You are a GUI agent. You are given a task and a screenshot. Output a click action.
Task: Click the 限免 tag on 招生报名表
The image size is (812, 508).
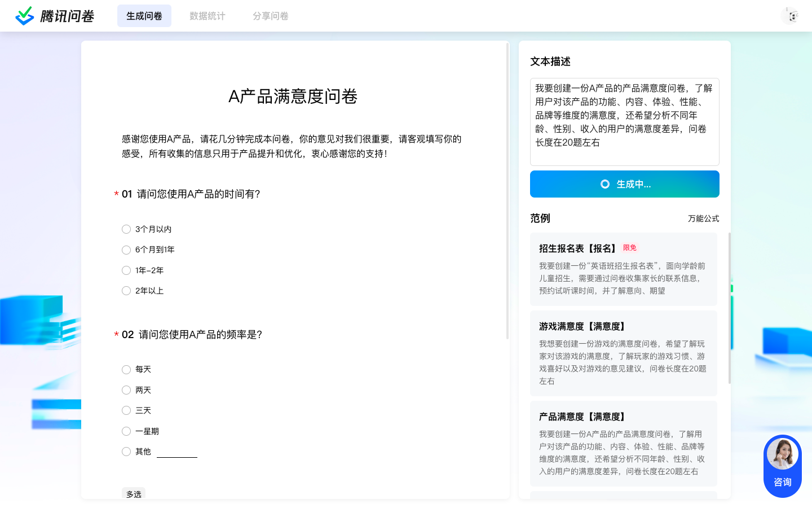point(630,248)
